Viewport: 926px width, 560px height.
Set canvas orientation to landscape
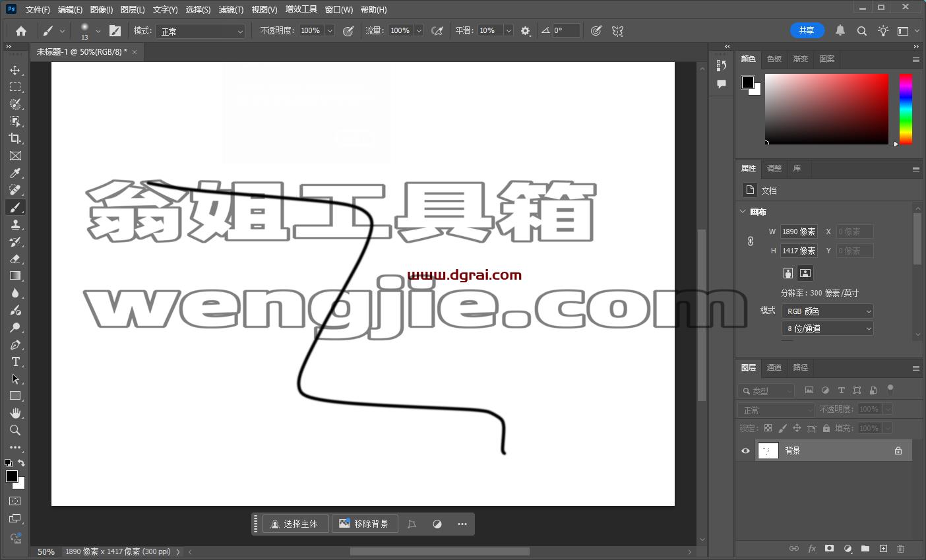805,273
